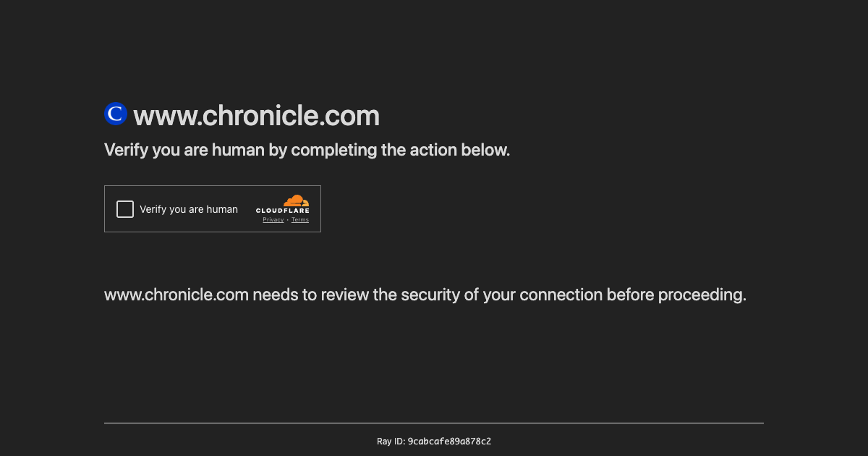Open the Cloudflare Terms link
This screenshot has width=868, height=456.
[x=300, y=220]
